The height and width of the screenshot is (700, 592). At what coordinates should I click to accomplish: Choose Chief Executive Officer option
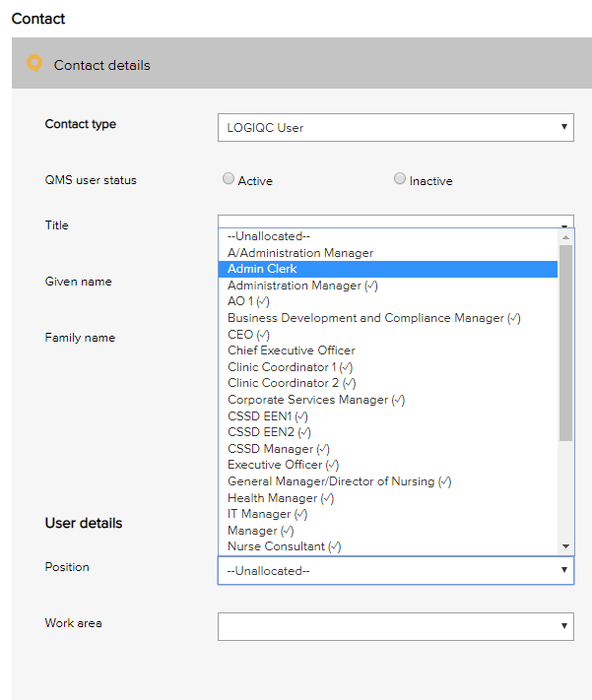click(x=292, y=350)
